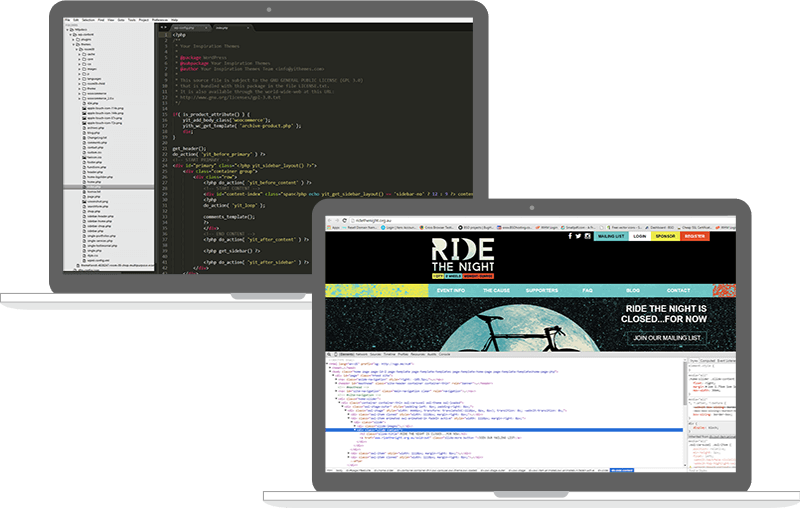This screenshot has height=508, width=800.
Task: Open the Ride the Night Facebook icon
Action: pos(570,236)
